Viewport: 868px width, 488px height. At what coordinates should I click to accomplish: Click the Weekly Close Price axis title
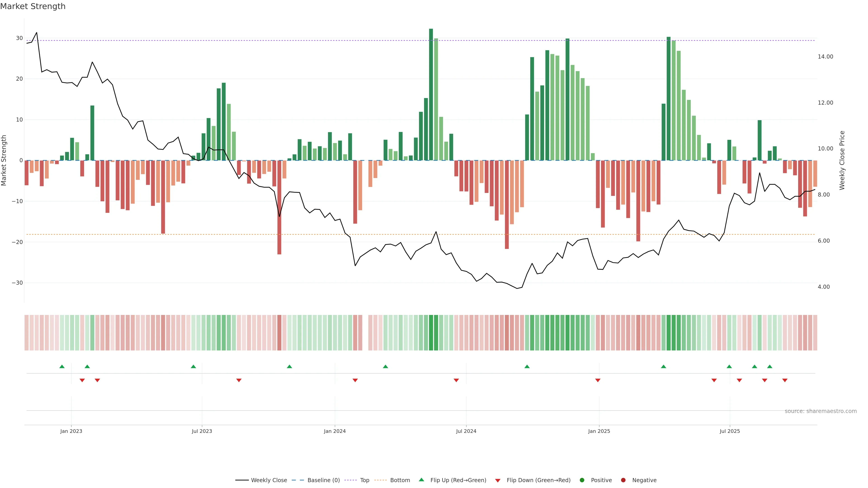842,160
